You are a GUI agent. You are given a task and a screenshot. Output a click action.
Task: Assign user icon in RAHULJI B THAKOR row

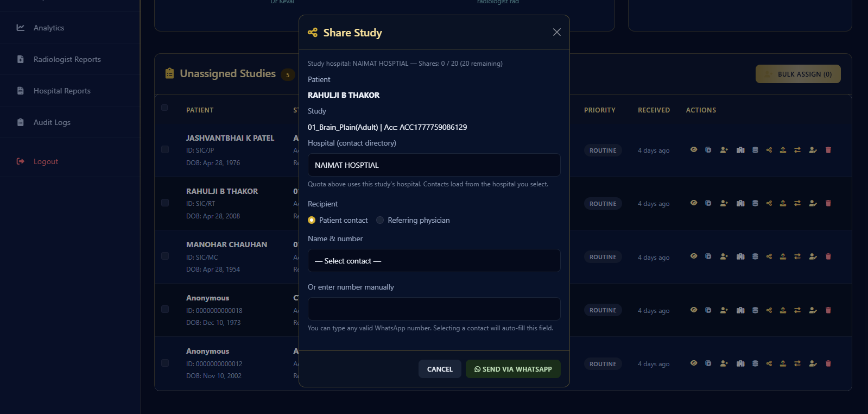click(x=724, y=203)
